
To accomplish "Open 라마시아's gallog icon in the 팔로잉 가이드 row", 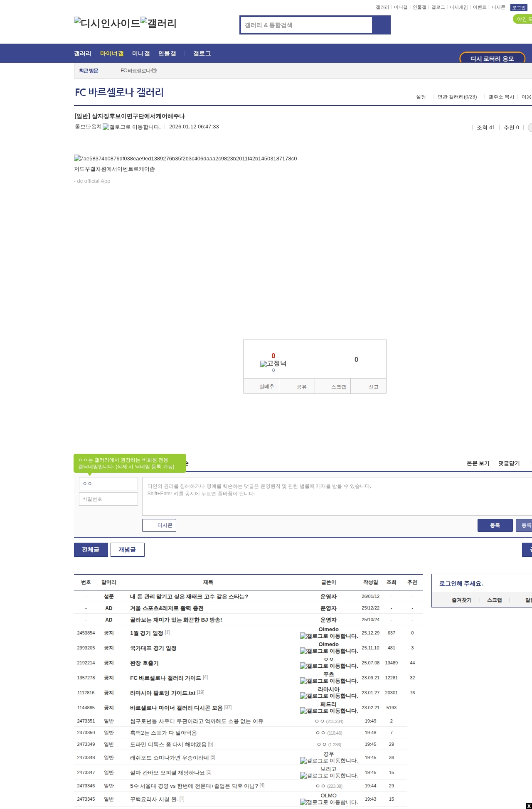I will [329, 696].
